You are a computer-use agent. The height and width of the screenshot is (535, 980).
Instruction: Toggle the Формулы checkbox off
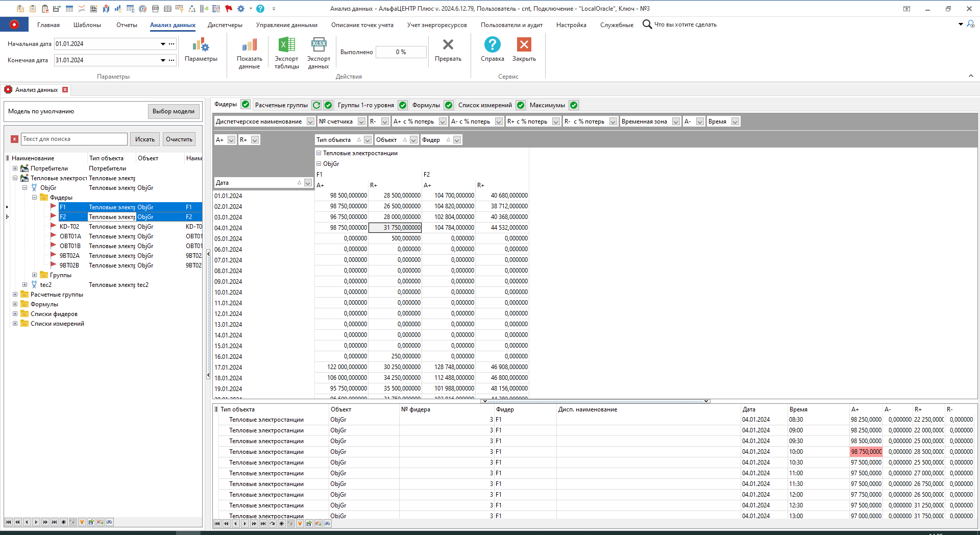click(448, 105)
